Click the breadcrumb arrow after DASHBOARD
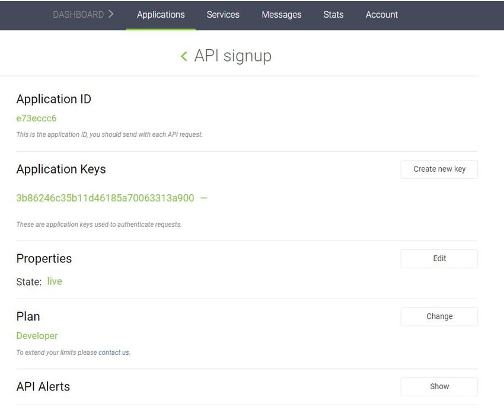Image resolution: width=504 pixels, height=420 pixels. pos(111,14)
